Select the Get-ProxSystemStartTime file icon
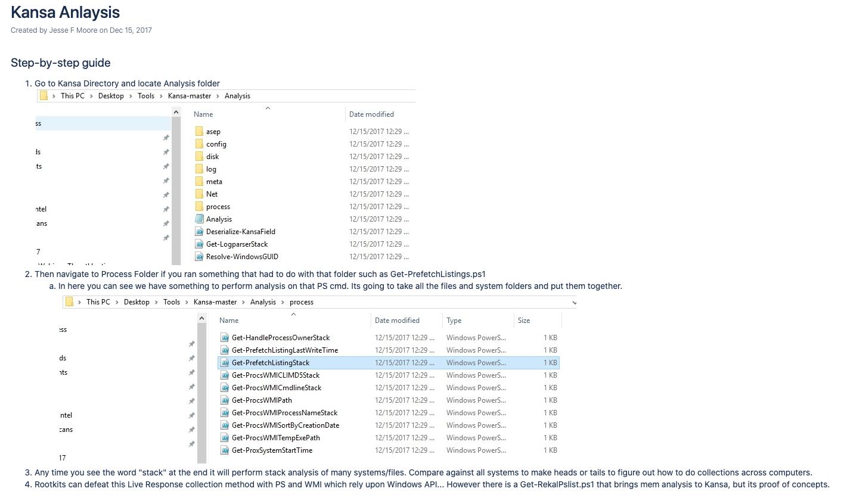 point(225,450)
